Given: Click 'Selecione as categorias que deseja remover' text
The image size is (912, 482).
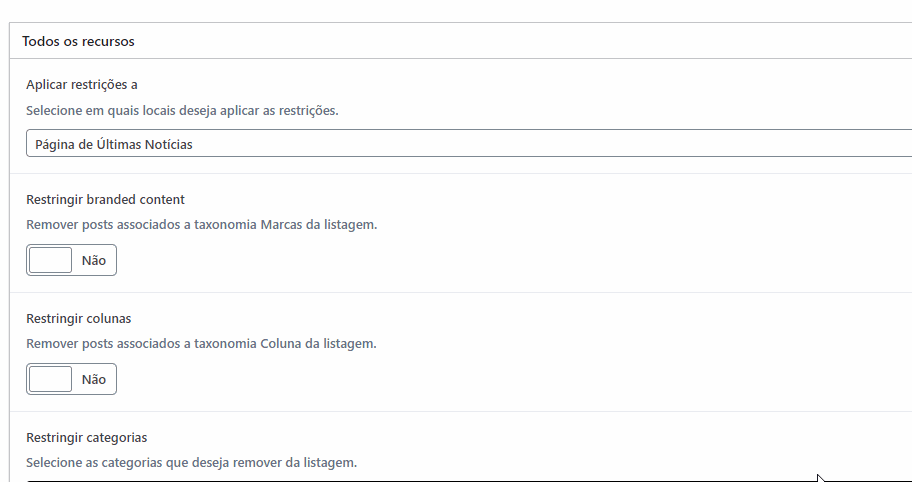Looking at the screenshot, I should click(x=191, y=463).
